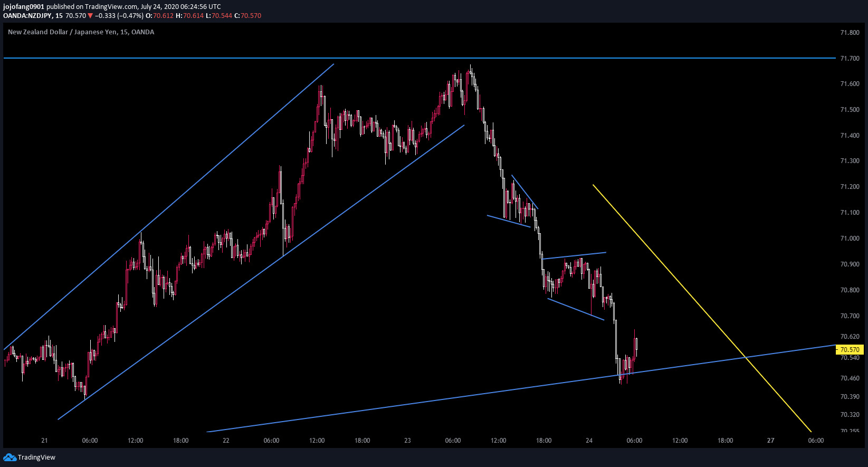Click the price change -0.333 (-0.47%)
Image resolution: width=868 pixels, height=467 pixels.
119,16
